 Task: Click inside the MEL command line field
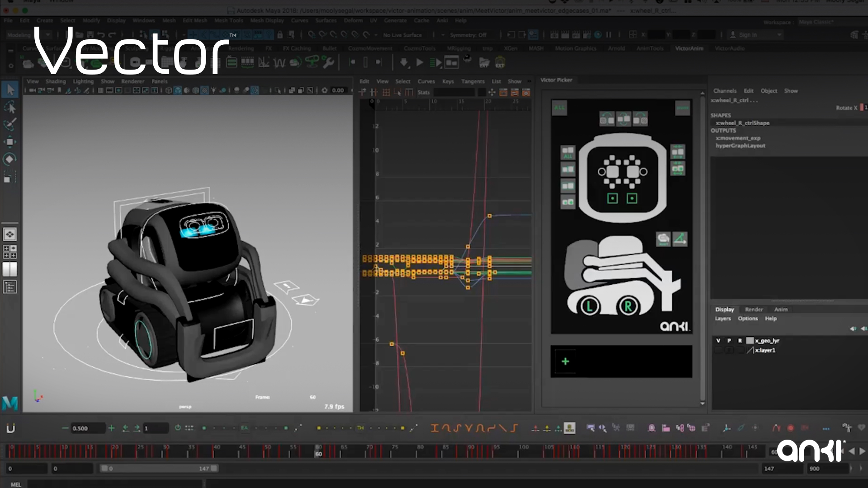(x=113, y=483)
